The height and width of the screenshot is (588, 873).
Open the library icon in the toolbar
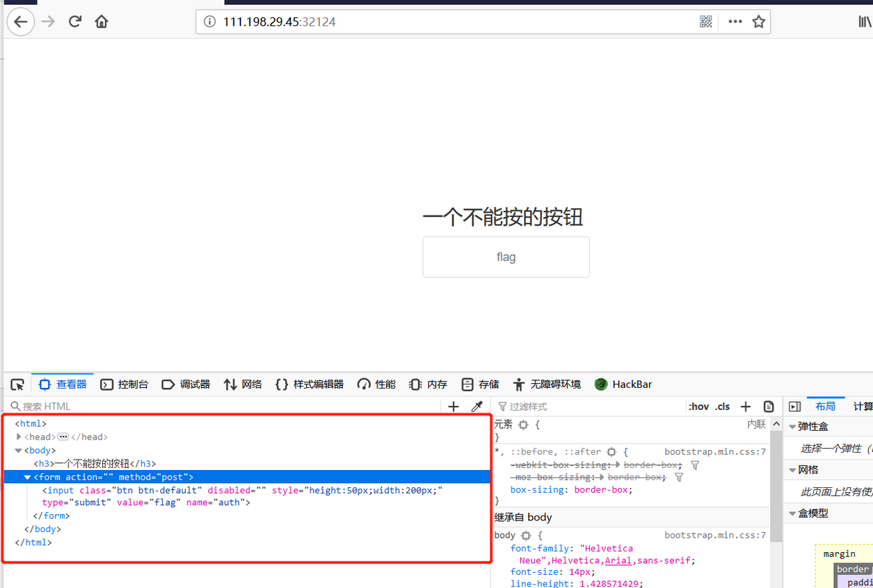tap(865, 21)
